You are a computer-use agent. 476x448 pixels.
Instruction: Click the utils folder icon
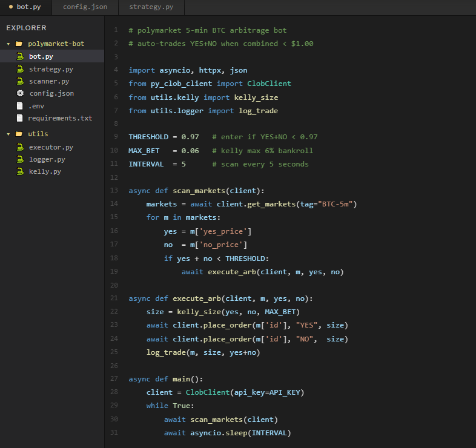[x=19, y=134]
